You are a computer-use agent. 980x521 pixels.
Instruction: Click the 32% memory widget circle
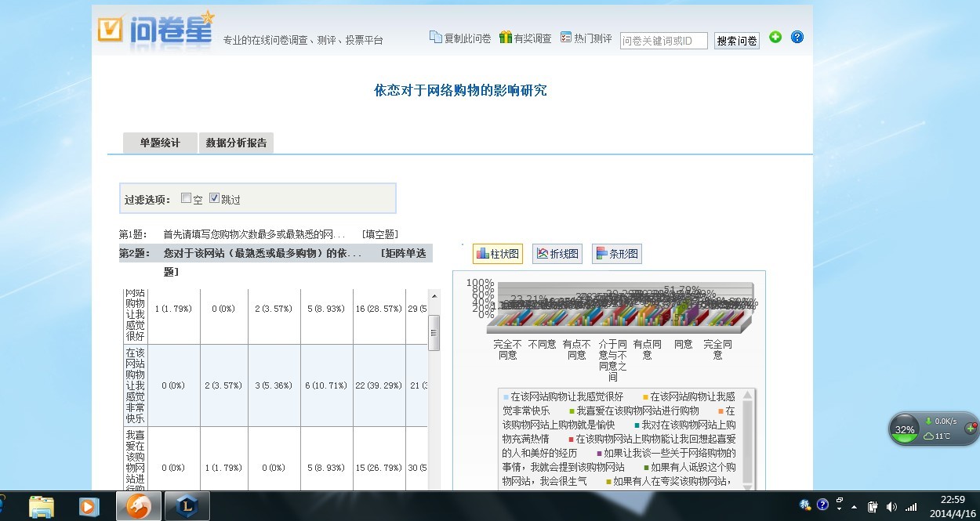(905, 429)
